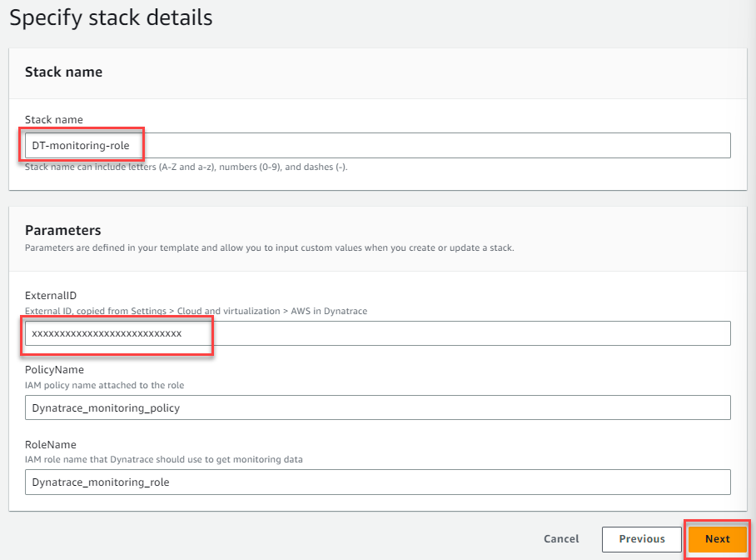This screenshot has height=560, width=756.
Task: Click into the RoleName text field
Action: [376, 482]
